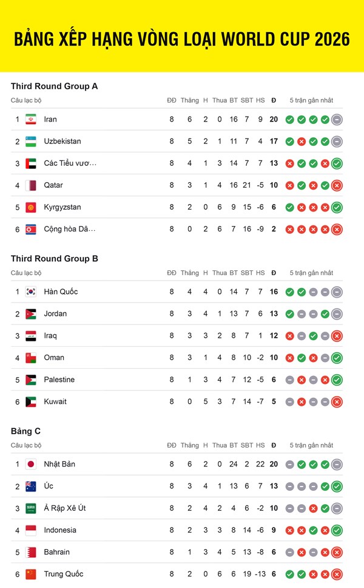Click Úc's circled green win icon
364x588 pixels.
coord(337,487)
